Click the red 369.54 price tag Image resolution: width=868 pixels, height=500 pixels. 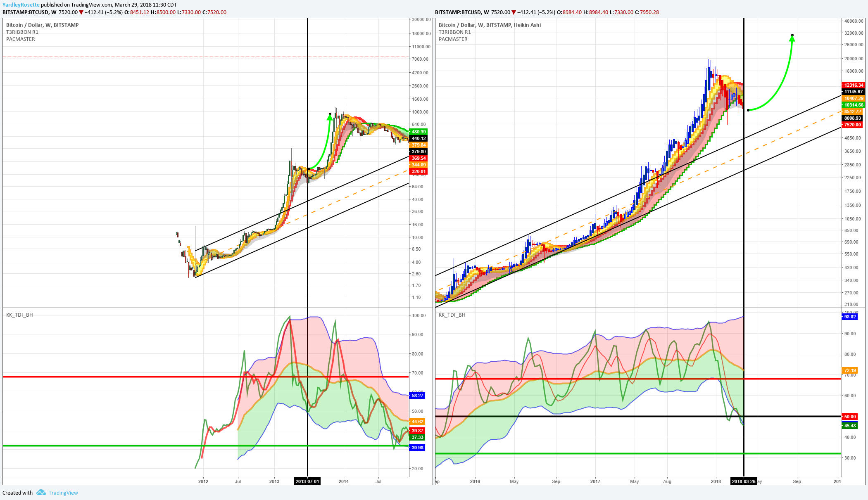tap(418, 158)
